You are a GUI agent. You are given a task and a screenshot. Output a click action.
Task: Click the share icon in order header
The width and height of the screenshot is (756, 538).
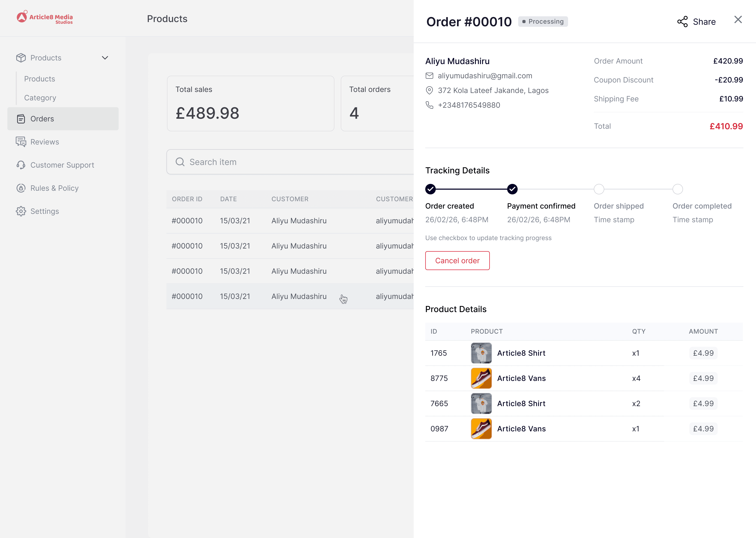pyautogui.click(x=682, y=22)
